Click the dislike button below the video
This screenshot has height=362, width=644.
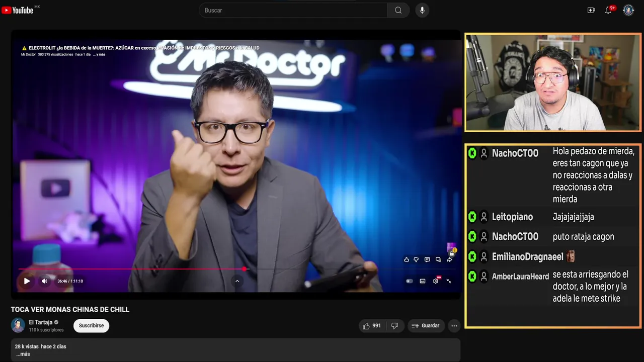point(394,326)
